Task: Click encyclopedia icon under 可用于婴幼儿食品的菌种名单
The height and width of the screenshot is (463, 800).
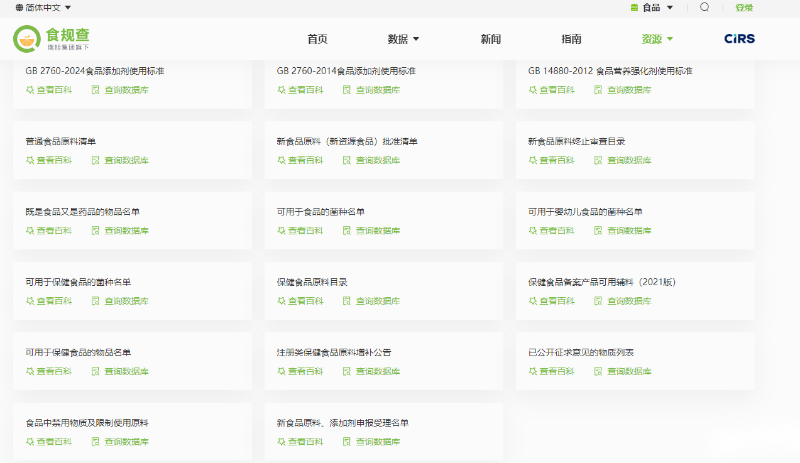Action: (x=533, y=231)
